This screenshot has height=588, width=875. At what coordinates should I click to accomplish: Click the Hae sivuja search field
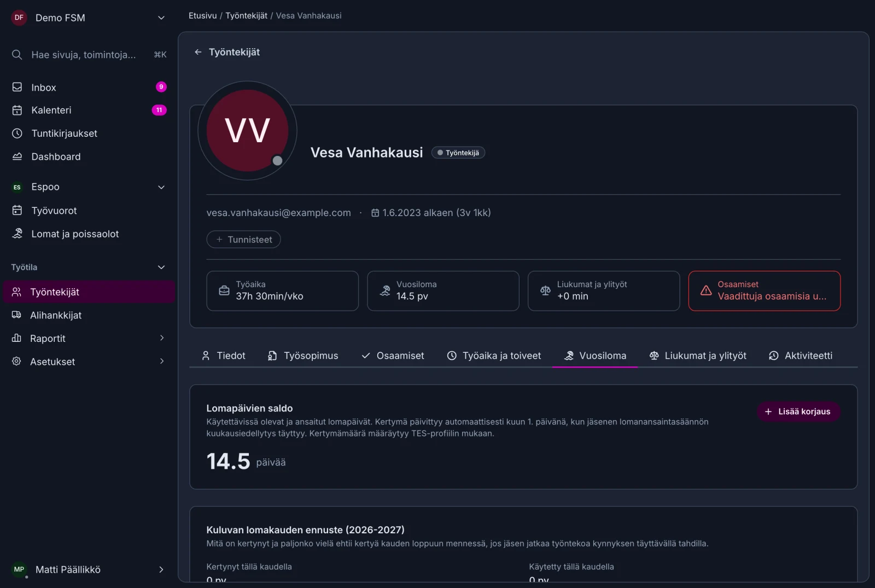point(89,55)
